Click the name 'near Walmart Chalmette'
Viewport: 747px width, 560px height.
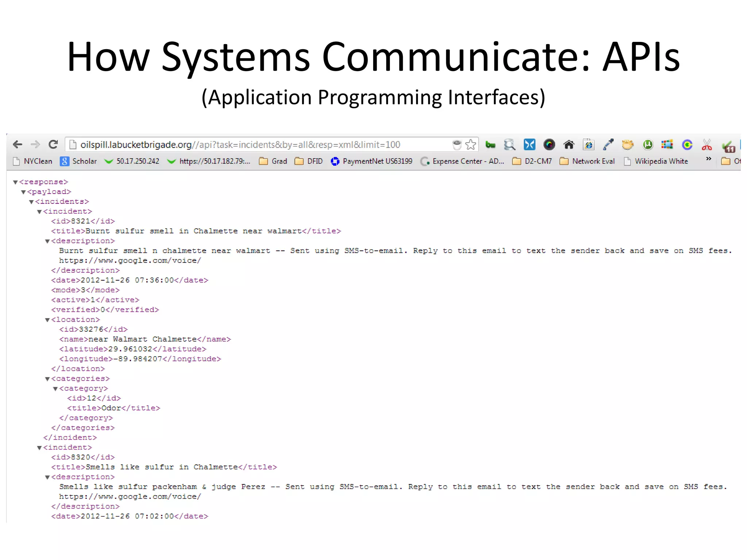pyautogui.click(x=143, y=339)
